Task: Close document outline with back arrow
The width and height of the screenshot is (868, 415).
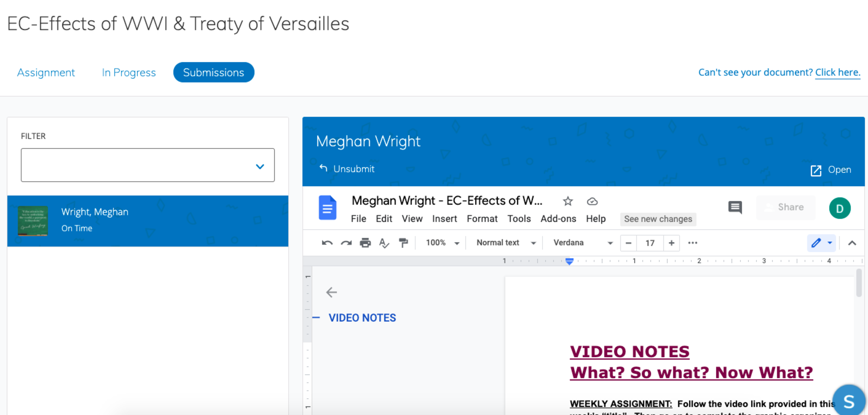Action: pos(331,292)
